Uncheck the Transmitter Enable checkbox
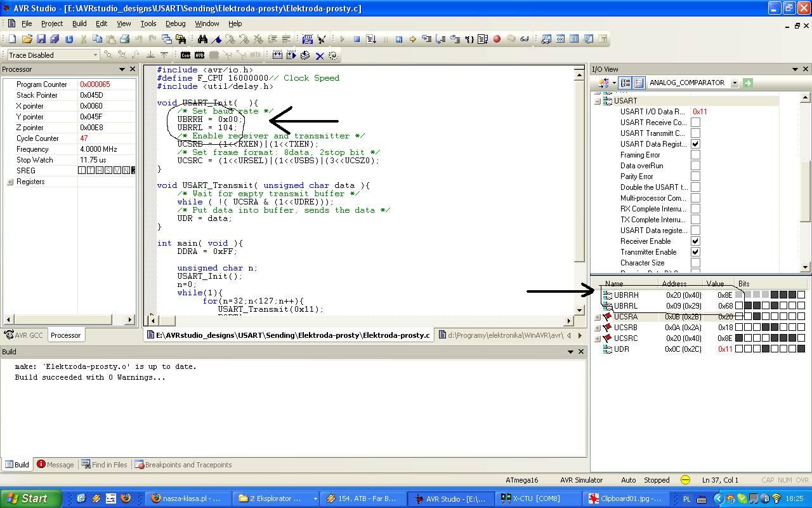The image size is (812, 508). 695,252
